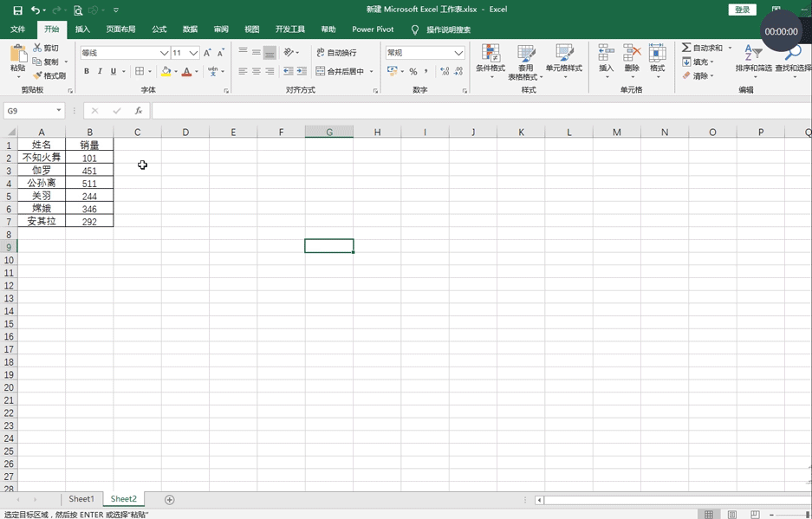
Task: Apply percent style format
Action: (x=413, y=71)
